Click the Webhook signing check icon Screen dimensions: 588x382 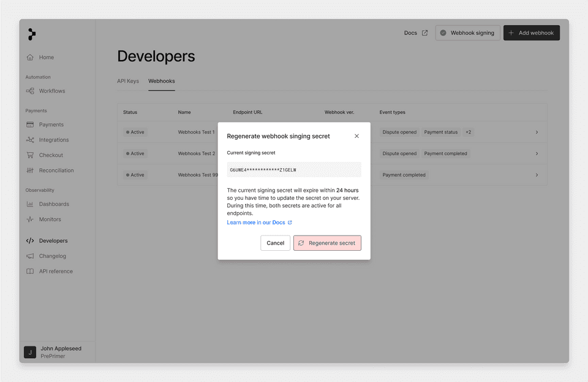(x=443, y=33)
